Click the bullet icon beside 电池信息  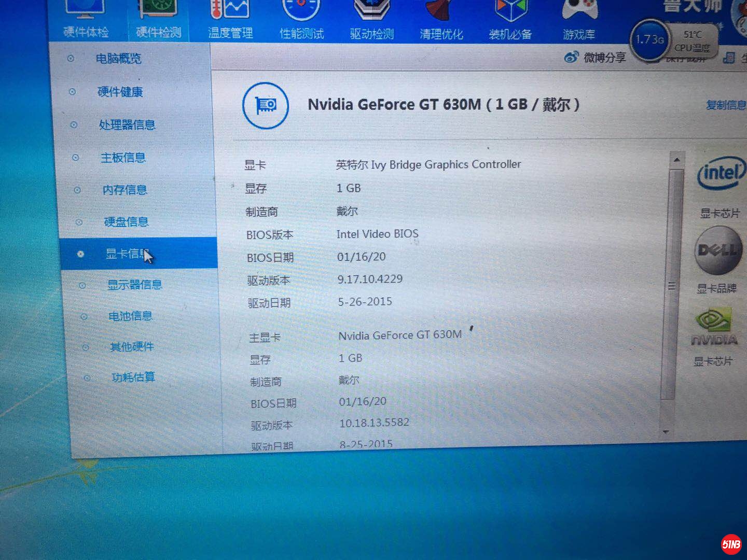84,317
